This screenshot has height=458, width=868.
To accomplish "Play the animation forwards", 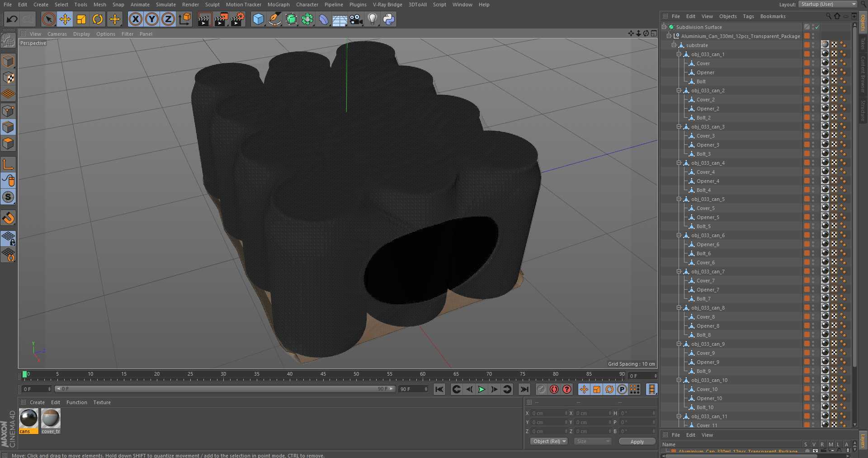I will click(x=481, y=389).
